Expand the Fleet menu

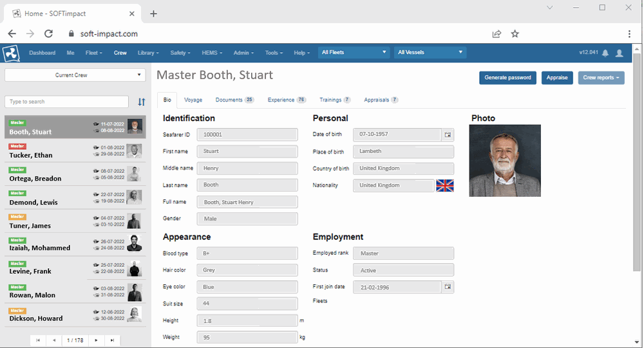pos(93,53)
